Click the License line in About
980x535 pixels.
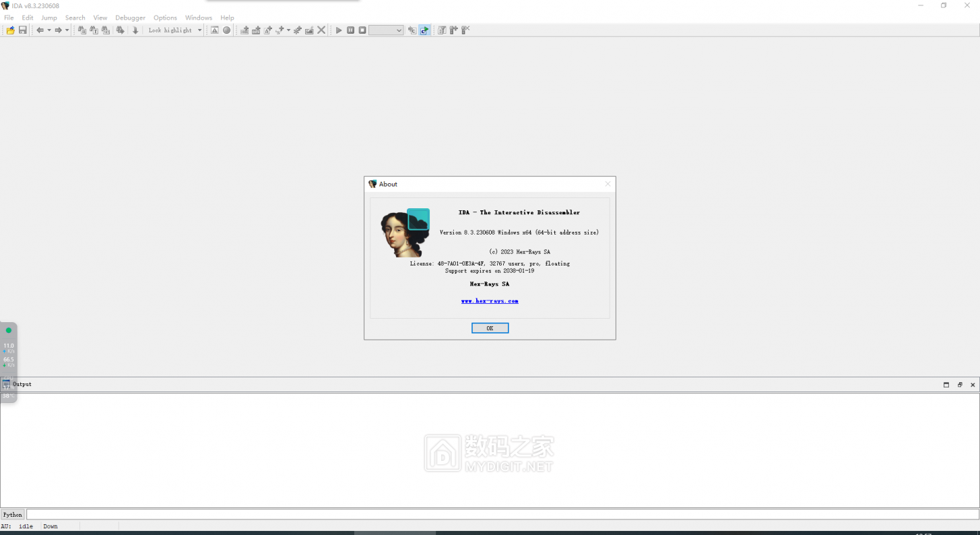tap(490, 263)
